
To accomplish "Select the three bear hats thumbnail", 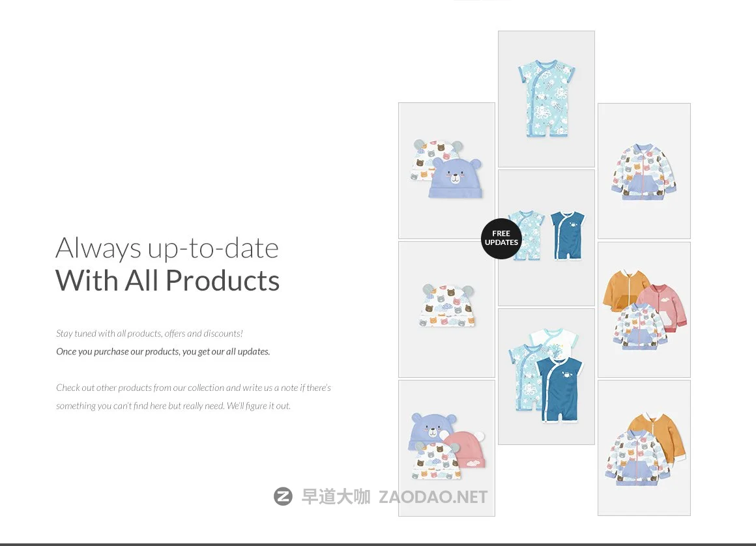I will point(446,448).
